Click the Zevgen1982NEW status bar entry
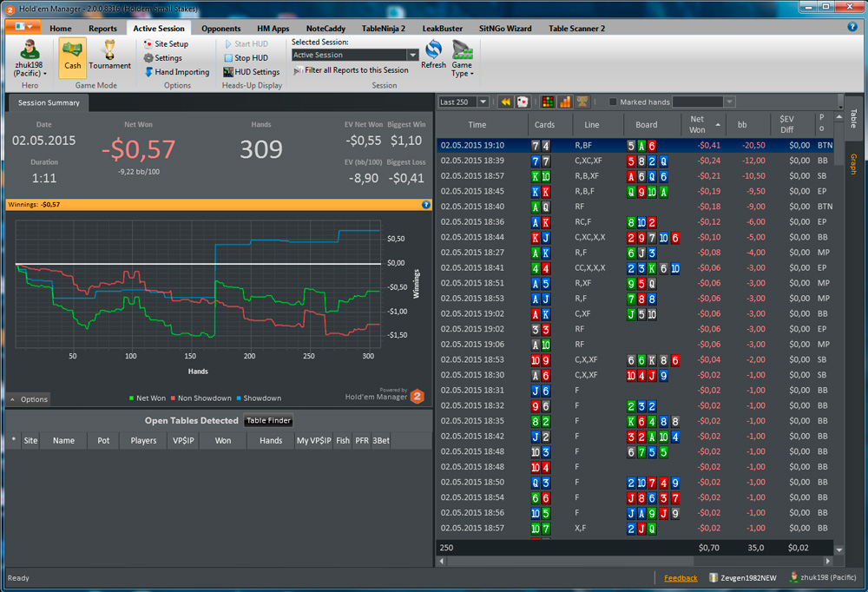868x592 pixels. coord(743,577)
